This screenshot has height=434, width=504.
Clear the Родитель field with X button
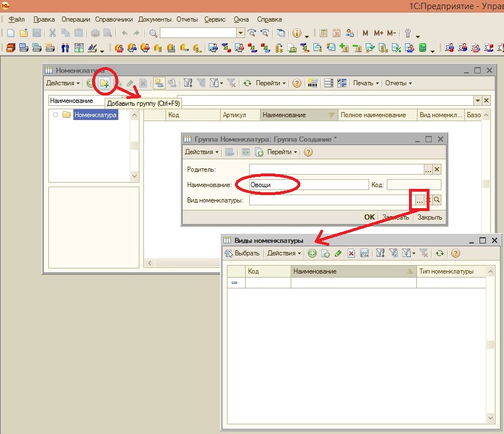pos(437,170)
